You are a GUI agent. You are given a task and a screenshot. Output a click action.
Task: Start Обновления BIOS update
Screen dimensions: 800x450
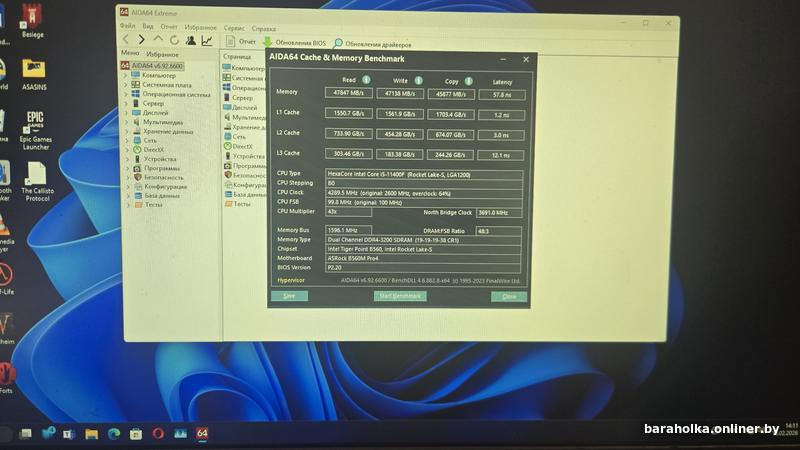click(294, 43)
